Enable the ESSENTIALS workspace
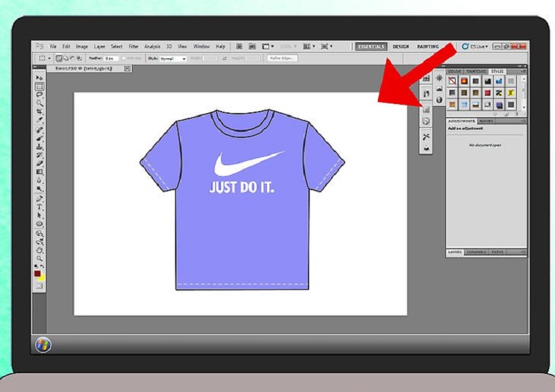Viewport: 555px width, 392px height. (x=371, y=46)
